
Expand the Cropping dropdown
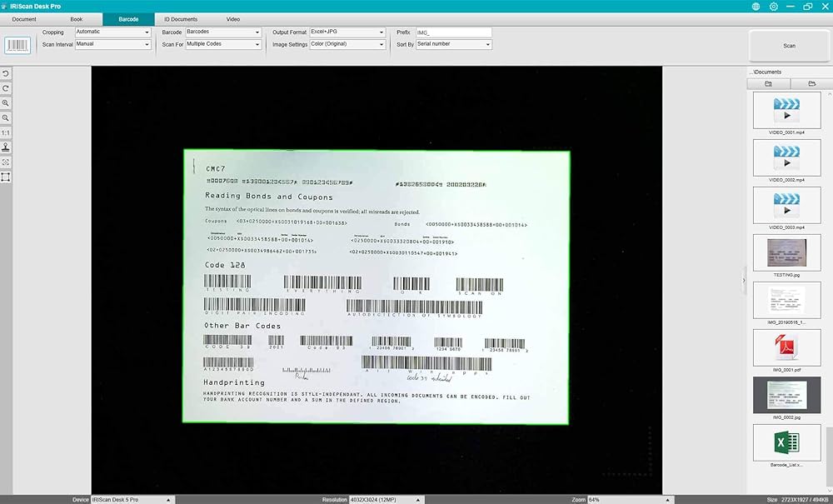coord(113,32)
